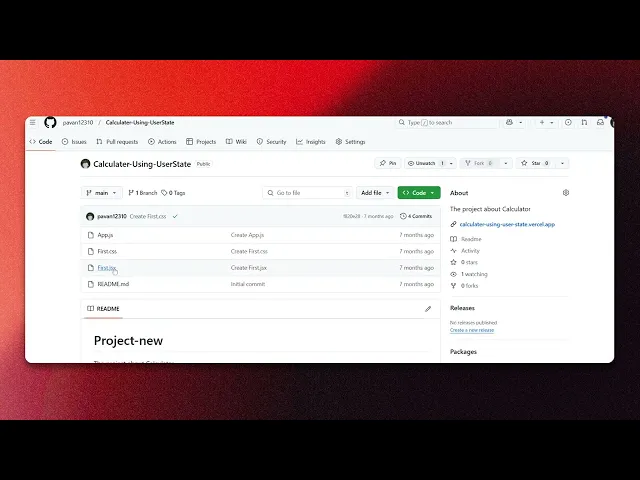Click the App.js file icon
640x480 pixels.
coord(91,235)
